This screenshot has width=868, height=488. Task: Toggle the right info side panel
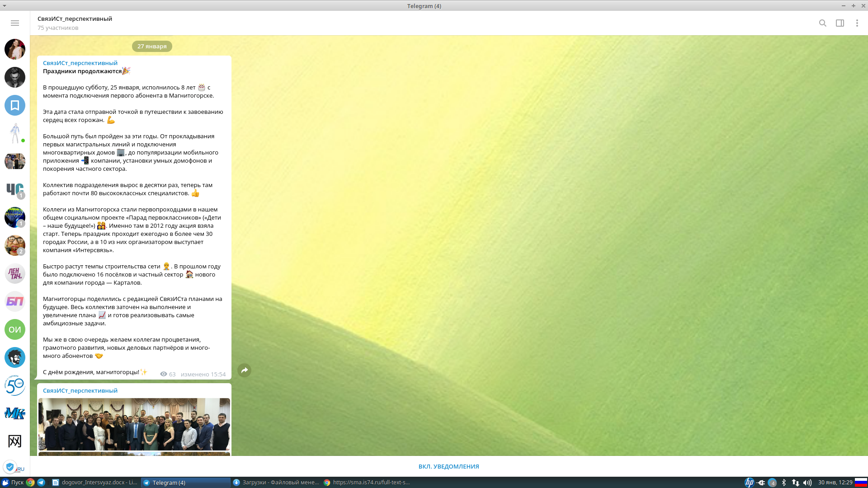(840, 23)
